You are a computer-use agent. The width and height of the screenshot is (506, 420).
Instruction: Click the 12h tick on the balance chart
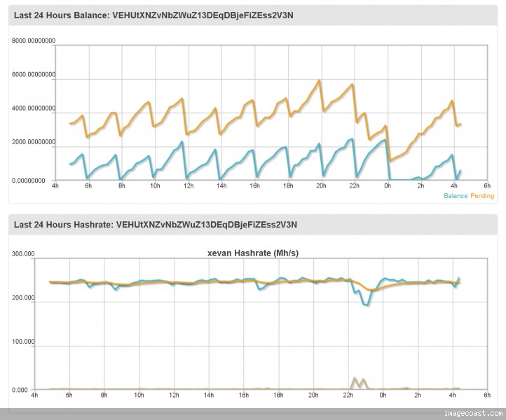(x=188, y=186)
